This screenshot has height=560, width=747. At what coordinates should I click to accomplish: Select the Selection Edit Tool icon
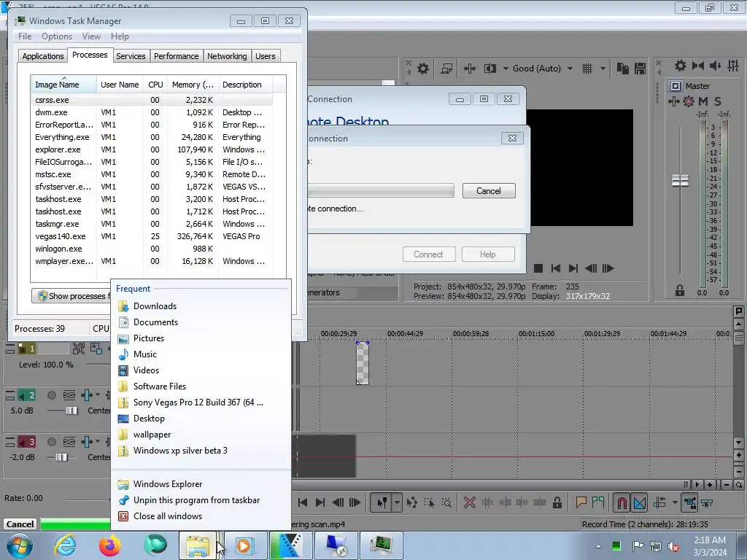pyautogui.click(x=429, y=502)
